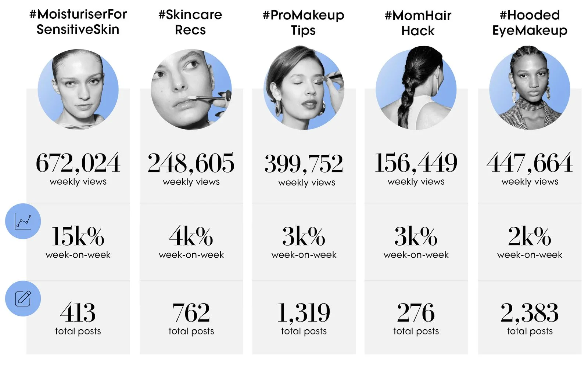The image size is (588, 366).
Task: Click the pencil edit posts icon
Action: coord(23,298)
